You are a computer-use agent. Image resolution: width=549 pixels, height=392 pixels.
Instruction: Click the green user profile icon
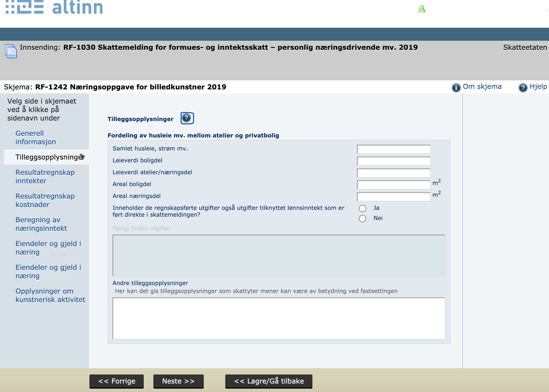[x=422, y=9]
